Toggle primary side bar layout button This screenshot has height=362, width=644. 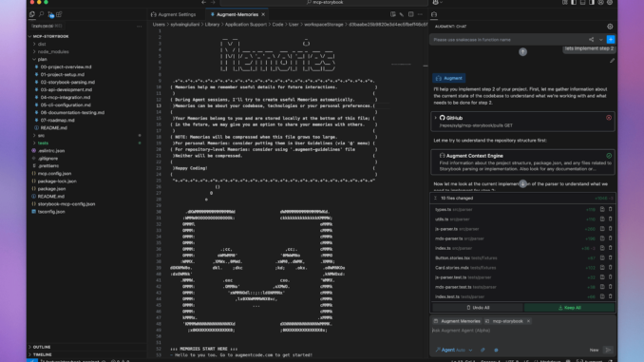(574, 3)
